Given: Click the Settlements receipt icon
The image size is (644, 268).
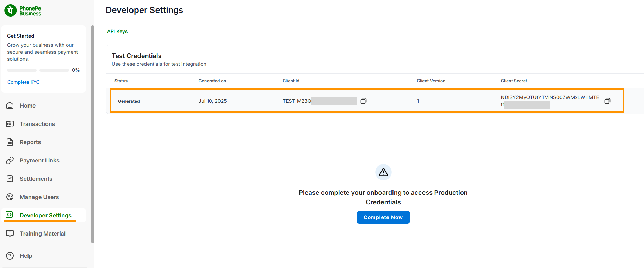Looking at the screenshot, I should click(10, 179).
